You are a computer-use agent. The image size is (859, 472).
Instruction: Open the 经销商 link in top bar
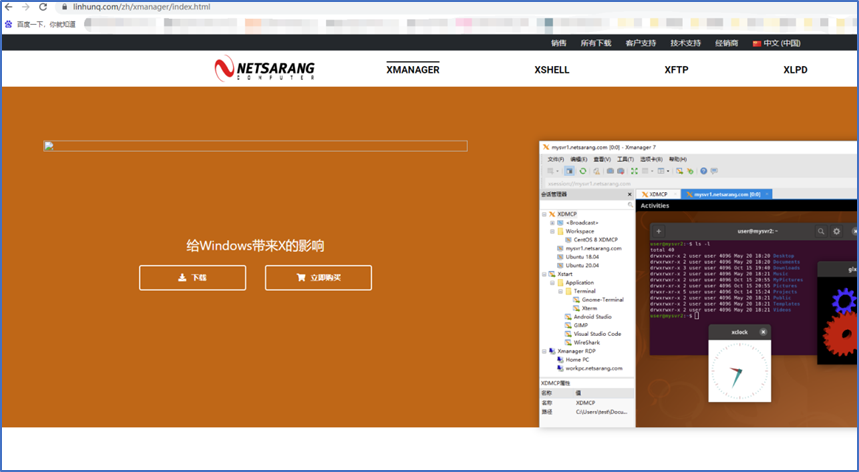coord(726,43)
